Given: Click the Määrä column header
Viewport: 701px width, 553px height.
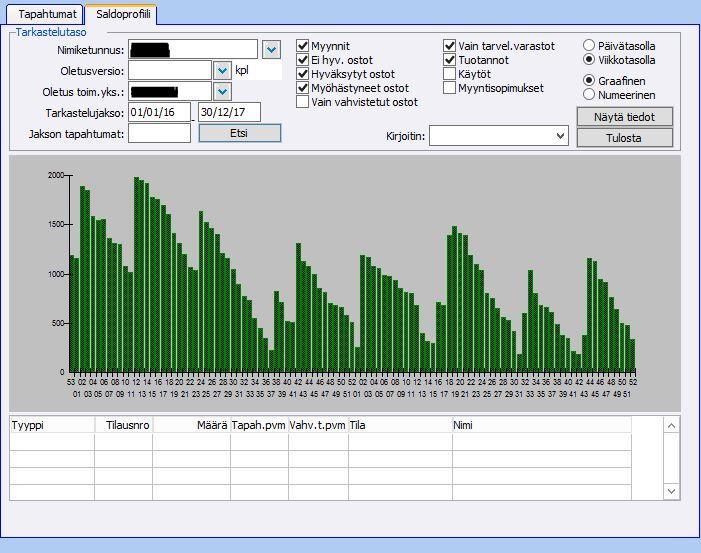Looking at the screenshot, I should click(192, 425).
